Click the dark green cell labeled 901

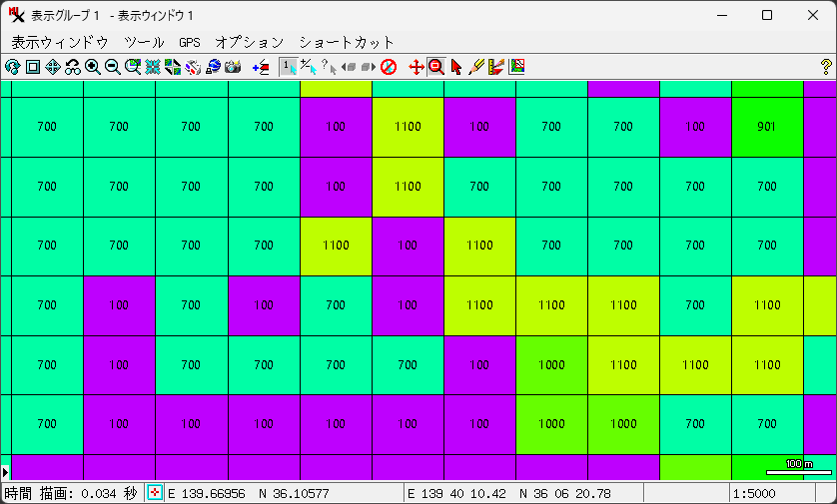coord(767,127)
